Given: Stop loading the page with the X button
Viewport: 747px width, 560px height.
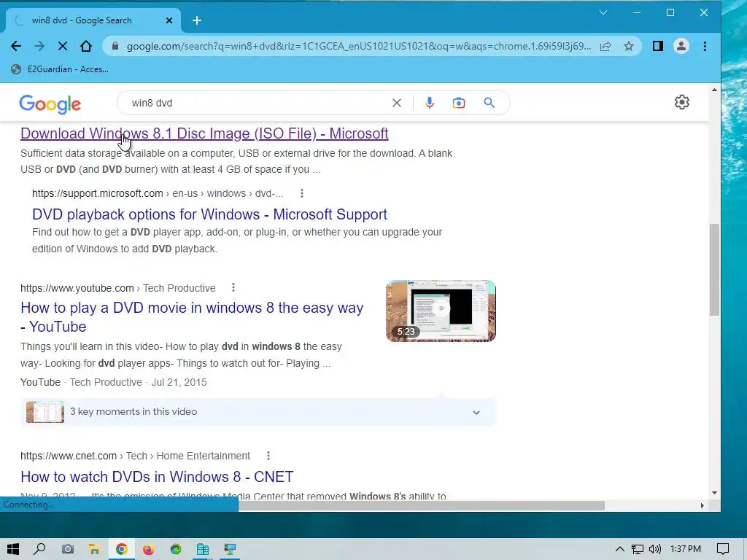Looking at the screenshot, I should tap(63, 46).
